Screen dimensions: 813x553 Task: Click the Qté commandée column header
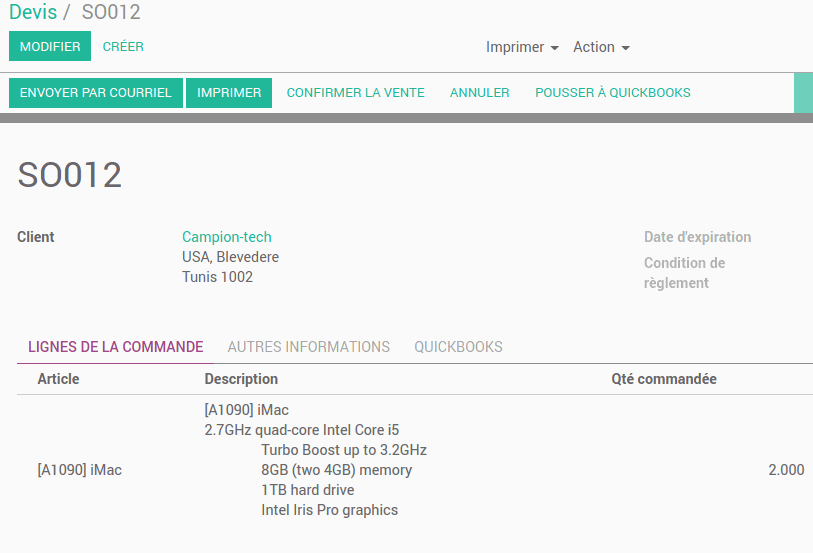(x=664, y=379)
